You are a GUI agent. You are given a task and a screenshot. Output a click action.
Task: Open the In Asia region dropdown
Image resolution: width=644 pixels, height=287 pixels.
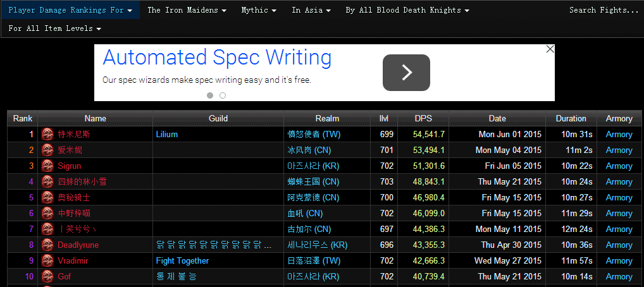(x=311, y=10)
